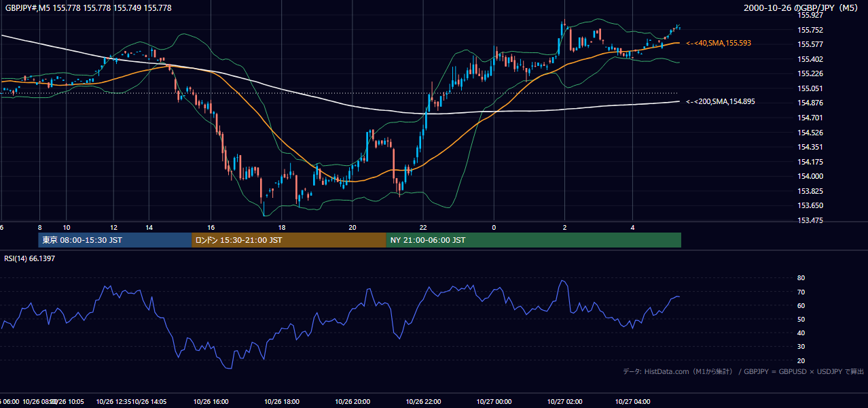The height and width of the screenshot is (408, 868).
Task: Click price axis value 155.927
Action: pyautogui.click(x=810, y=15)
